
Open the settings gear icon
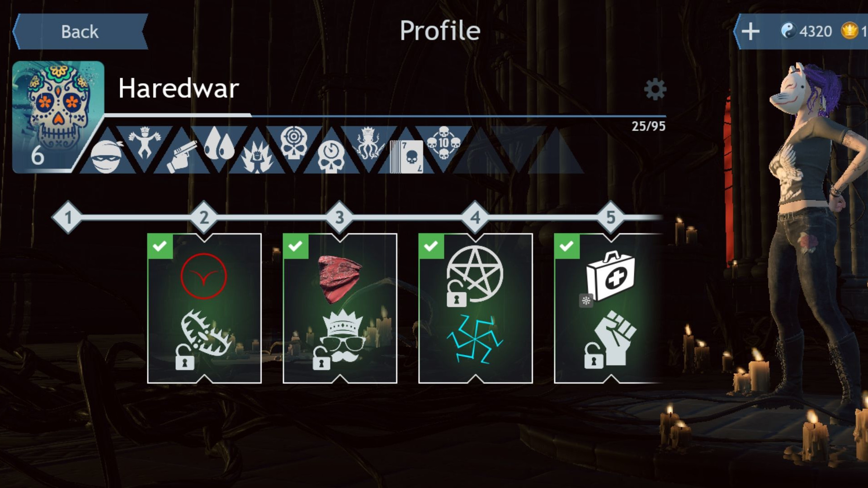coord(655,89)
